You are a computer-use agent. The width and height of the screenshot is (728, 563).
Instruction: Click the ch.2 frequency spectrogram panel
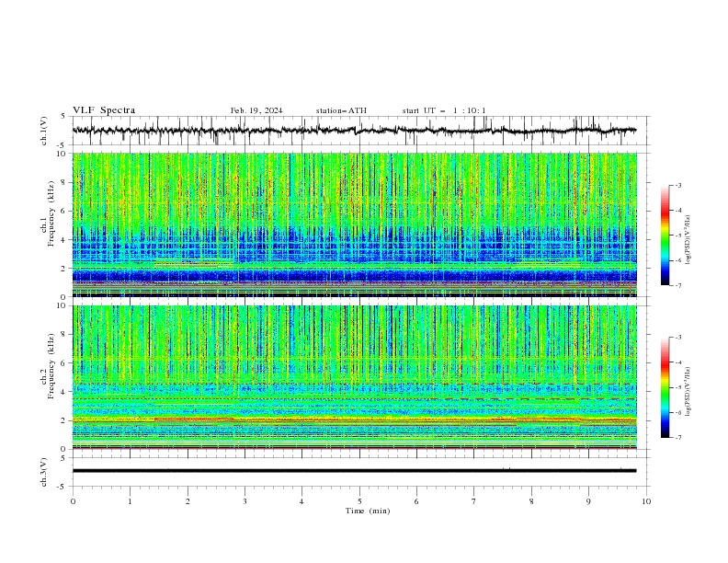[x=355, y=377]
